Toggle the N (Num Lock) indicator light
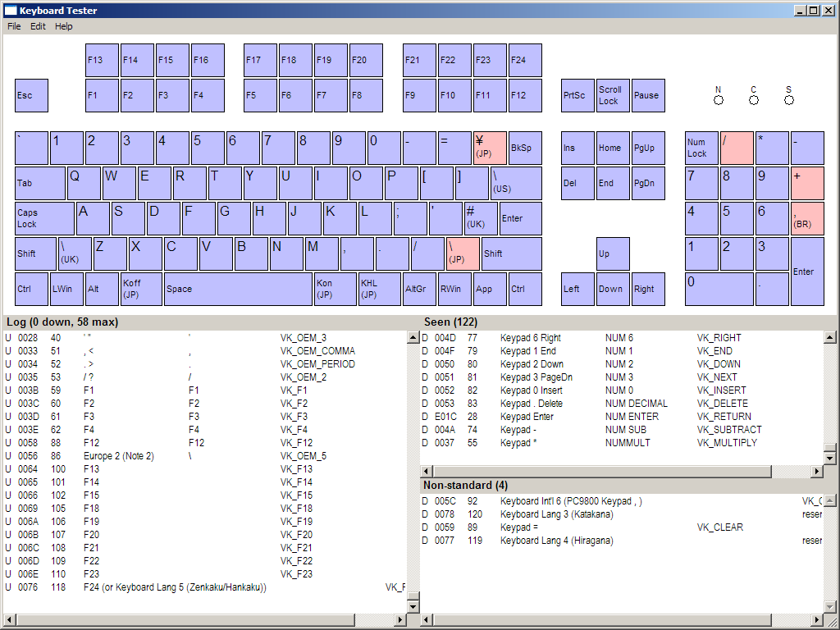Image resolution: width=840 pixels, height=630 pixels. pyautogui.click(x=718, y=100)
